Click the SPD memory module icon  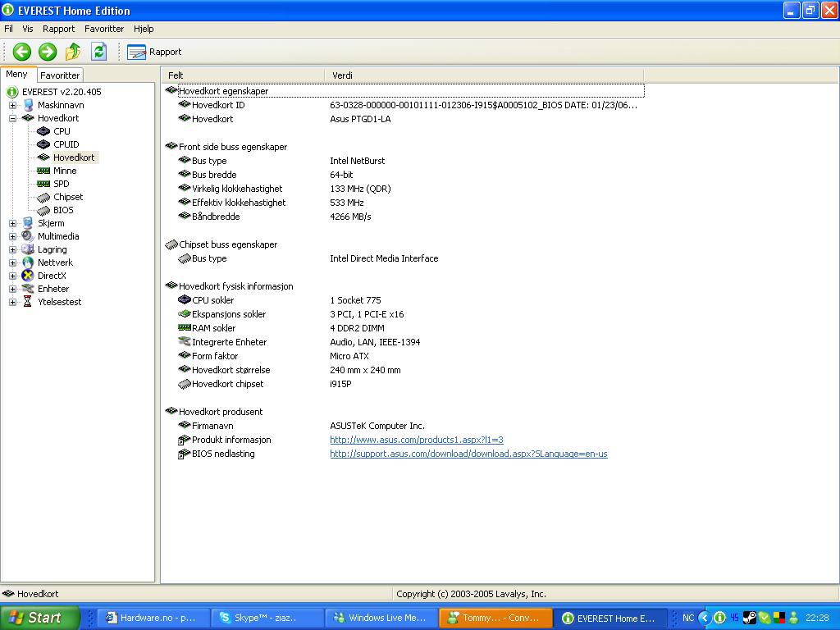coord(43,184)
